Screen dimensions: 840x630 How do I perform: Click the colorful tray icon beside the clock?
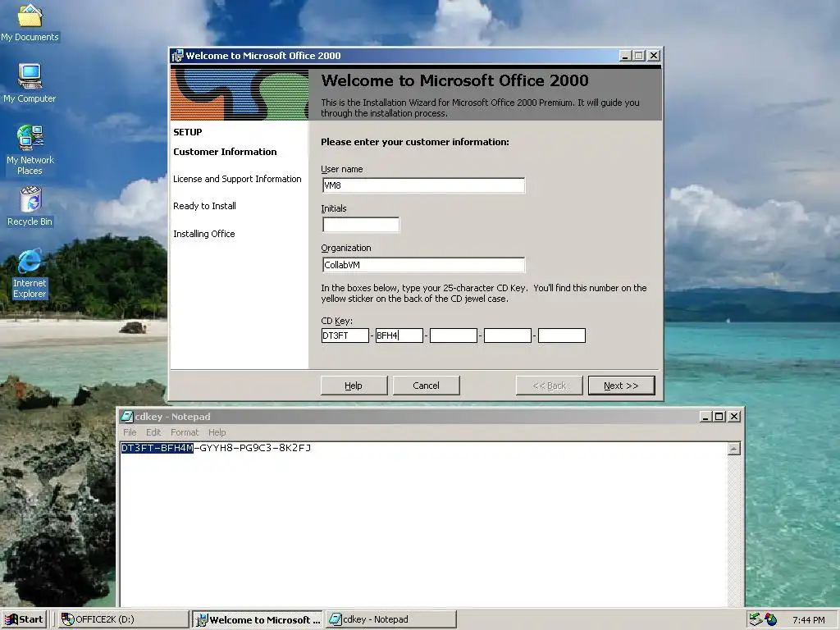pos(771,619)
